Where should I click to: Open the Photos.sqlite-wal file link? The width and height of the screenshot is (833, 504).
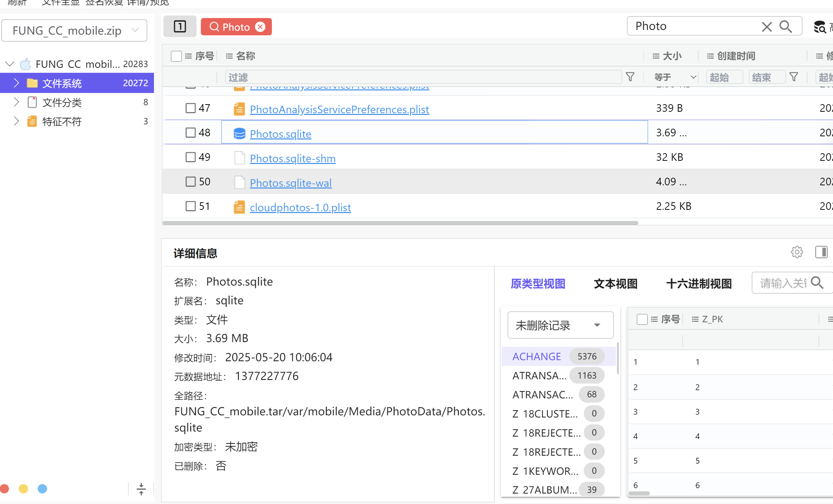tap(290, 183)
